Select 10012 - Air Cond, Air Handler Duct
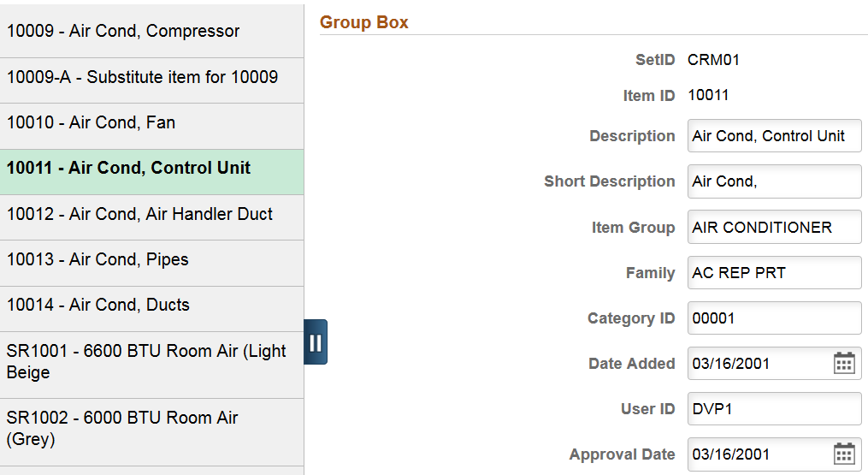 [151, 215]
